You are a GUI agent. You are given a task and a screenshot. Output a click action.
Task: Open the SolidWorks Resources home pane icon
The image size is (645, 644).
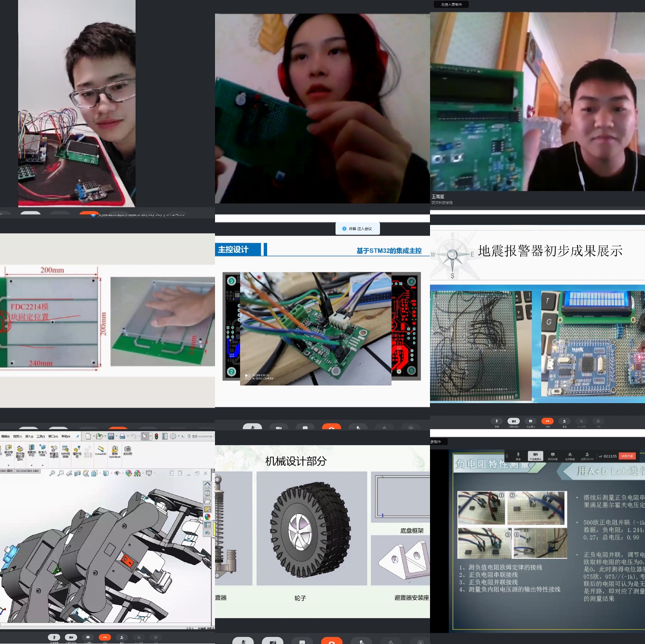207,485
